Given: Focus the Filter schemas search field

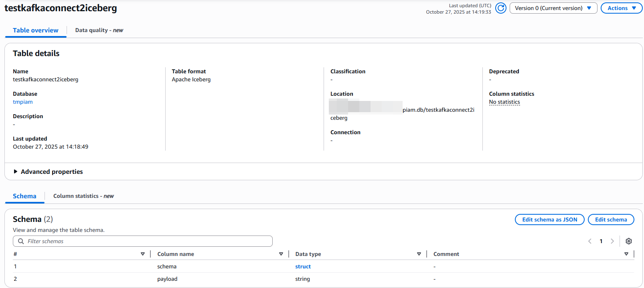Looking at the screenshot, I should tap(144, 241).
